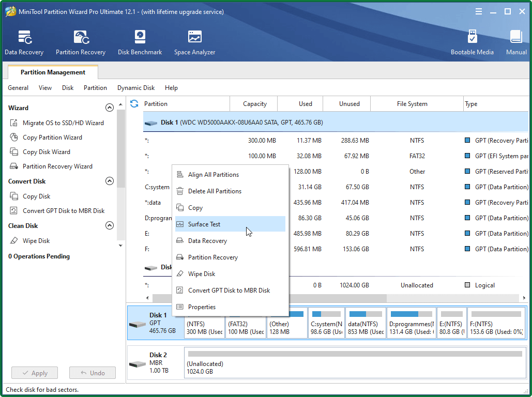532x397 pixels.
Task: Sort by the File System column header
Action: pos(417,104)
